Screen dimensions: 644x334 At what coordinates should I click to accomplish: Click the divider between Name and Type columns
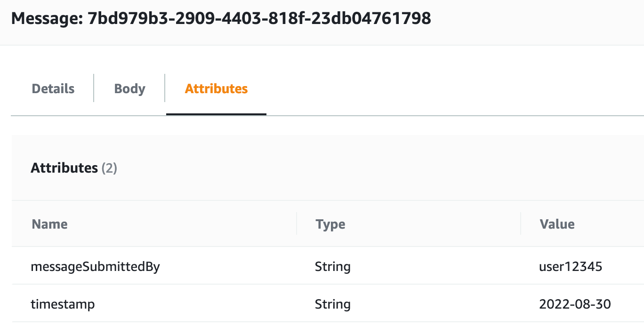(296, 224)
